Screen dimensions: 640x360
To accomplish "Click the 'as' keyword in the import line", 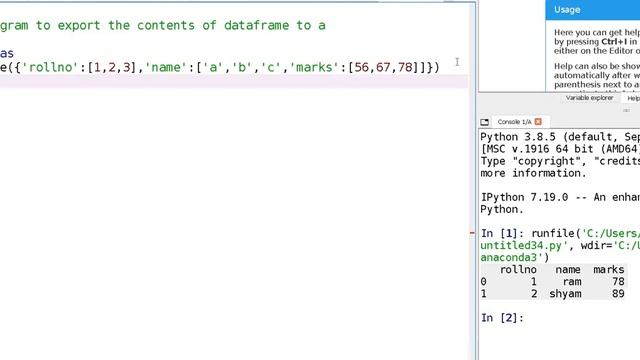I will (x=7, y=53).
